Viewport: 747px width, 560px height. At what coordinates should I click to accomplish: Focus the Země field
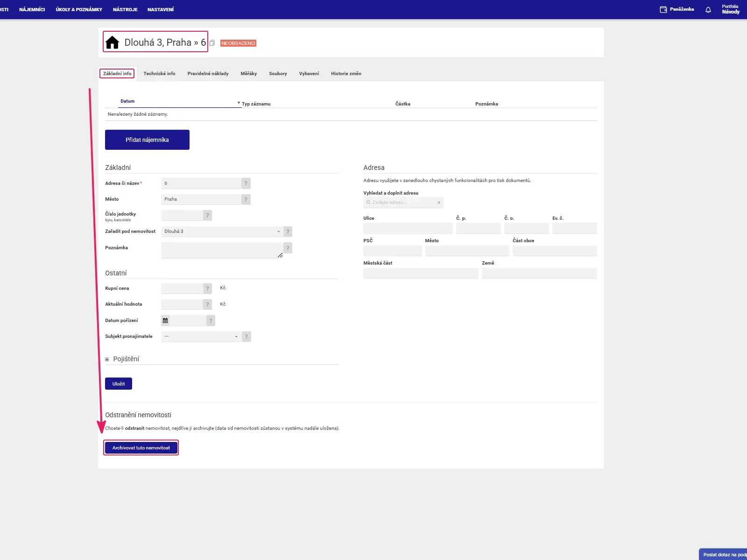(x=540, y=273)
